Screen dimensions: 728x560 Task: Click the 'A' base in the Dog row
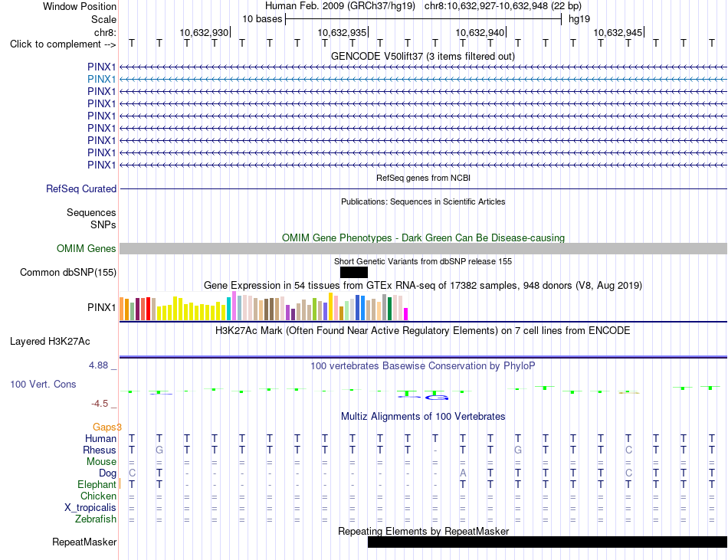point(462,473)
